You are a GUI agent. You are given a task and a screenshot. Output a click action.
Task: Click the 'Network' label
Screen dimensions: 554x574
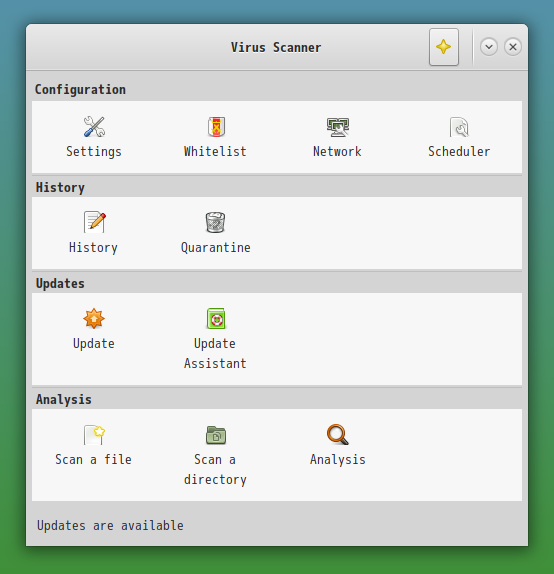(337, 151)
